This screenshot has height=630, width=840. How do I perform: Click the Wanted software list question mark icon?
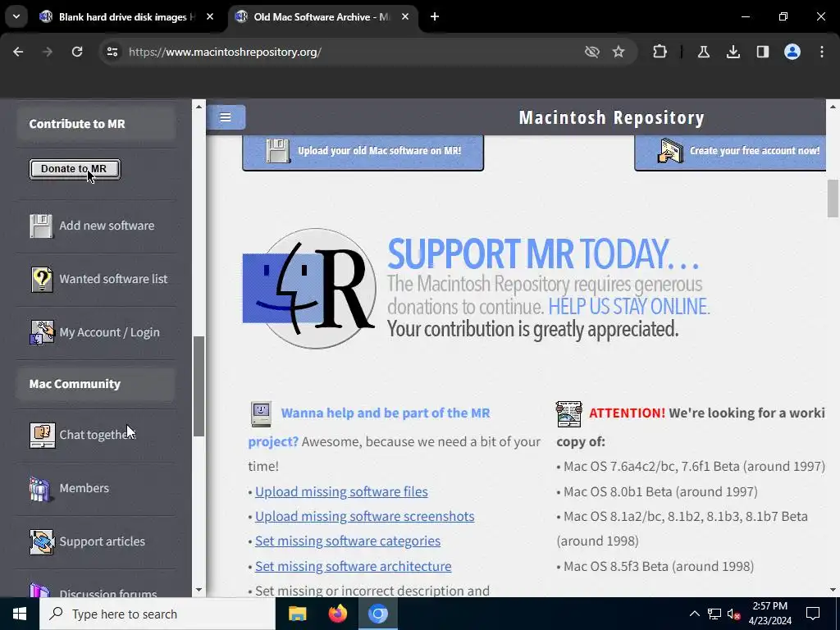(42, 279)
